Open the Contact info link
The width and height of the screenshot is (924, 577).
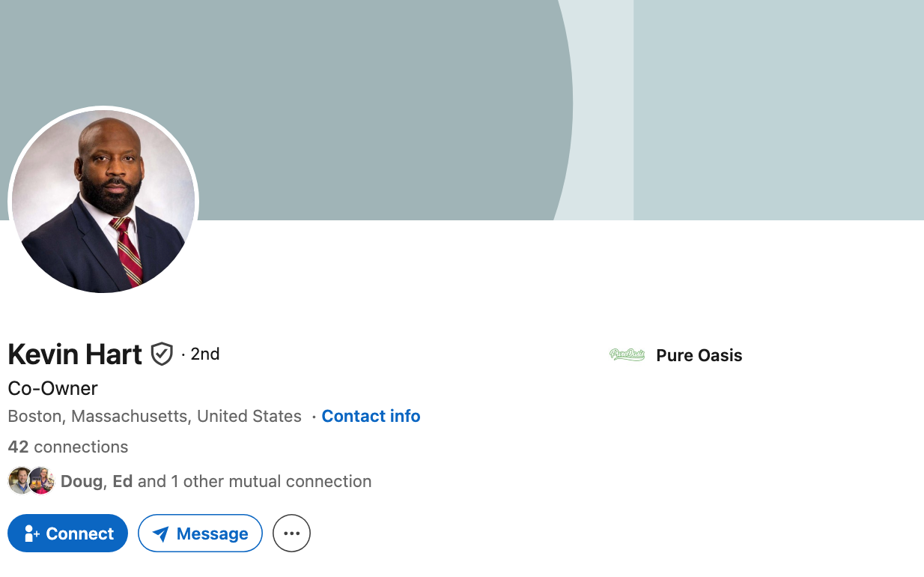tap(371, 416)
